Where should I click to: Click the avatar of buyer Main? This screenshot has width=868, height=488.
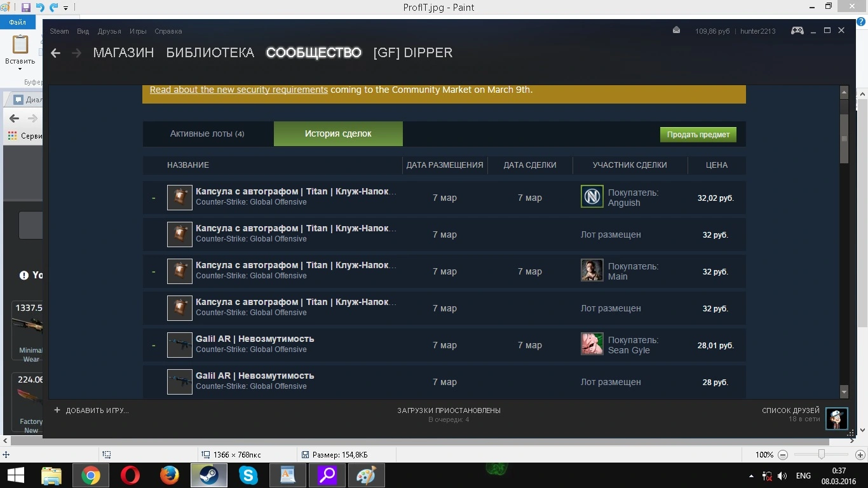coord(592,271)
